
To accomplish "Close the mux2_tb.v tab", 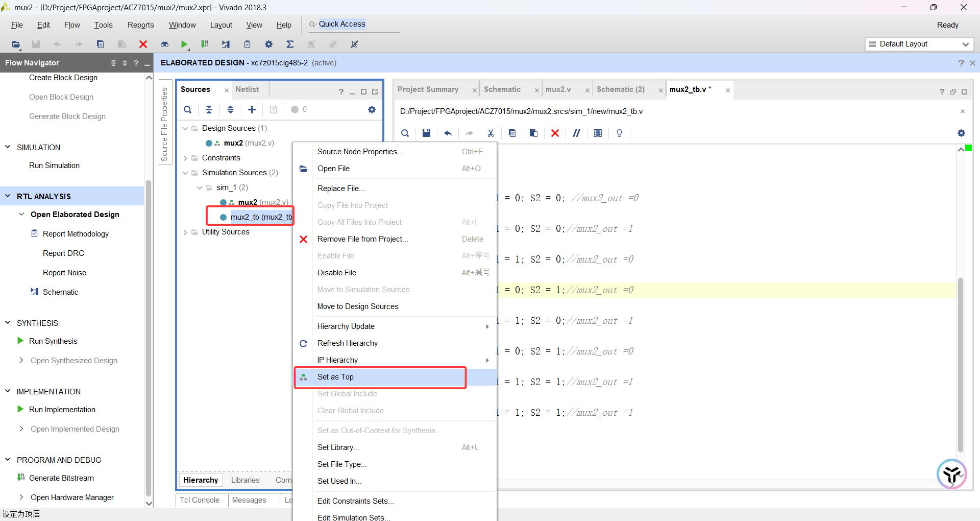I will click(728, 90).
